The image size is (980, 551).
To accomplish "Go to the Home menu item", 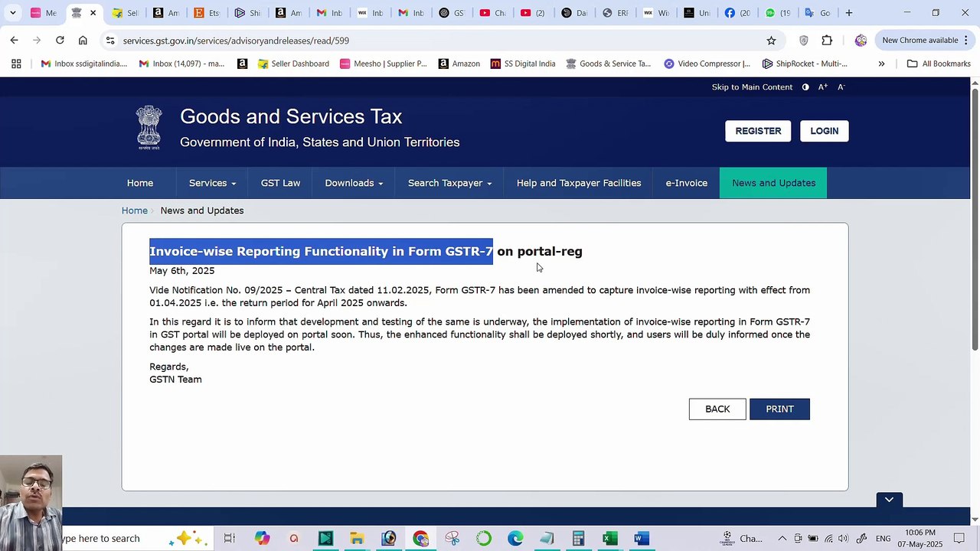I will 140,183.
